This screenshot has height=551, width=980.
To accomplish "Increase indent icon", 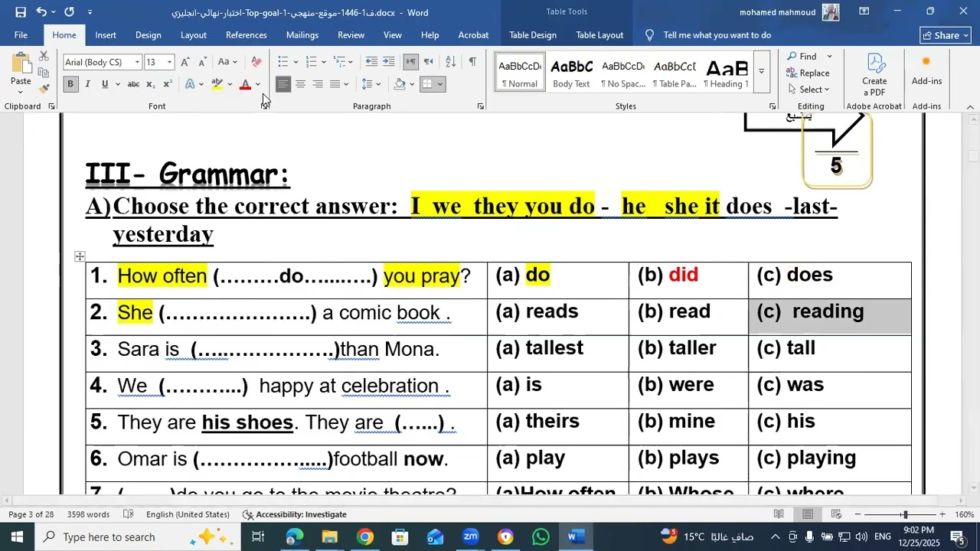I will [389, 62].
